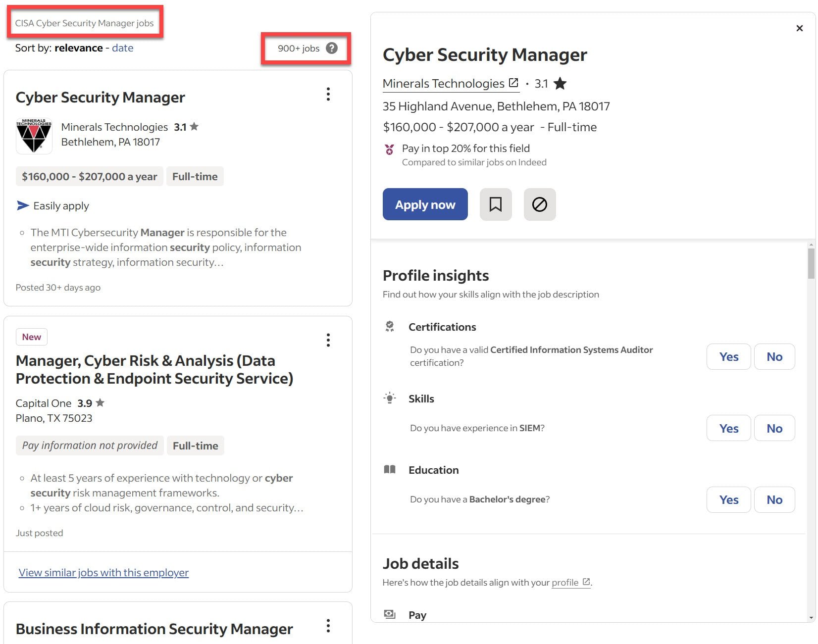Open options menu for Business Information Security Manager

(x=328, y=626)
